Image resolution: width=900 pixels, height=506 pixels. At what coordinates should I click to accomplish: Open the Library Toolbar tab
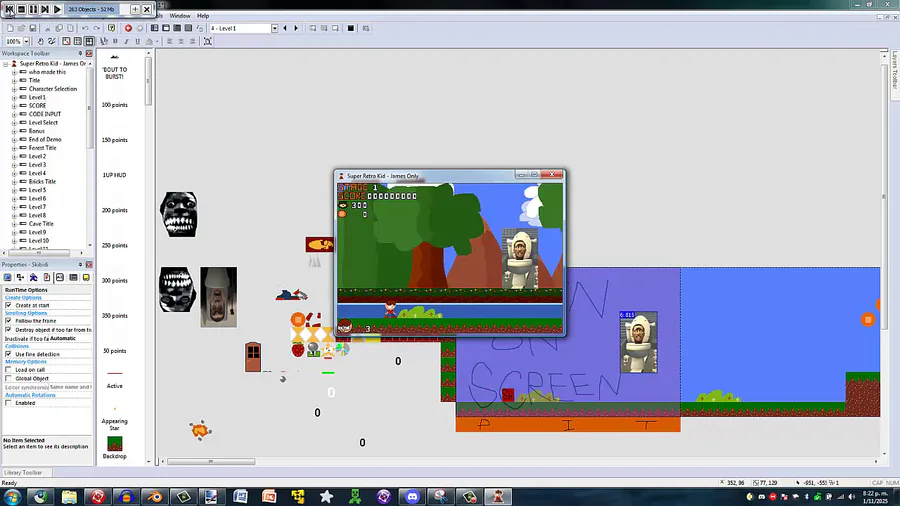[23, 473]
